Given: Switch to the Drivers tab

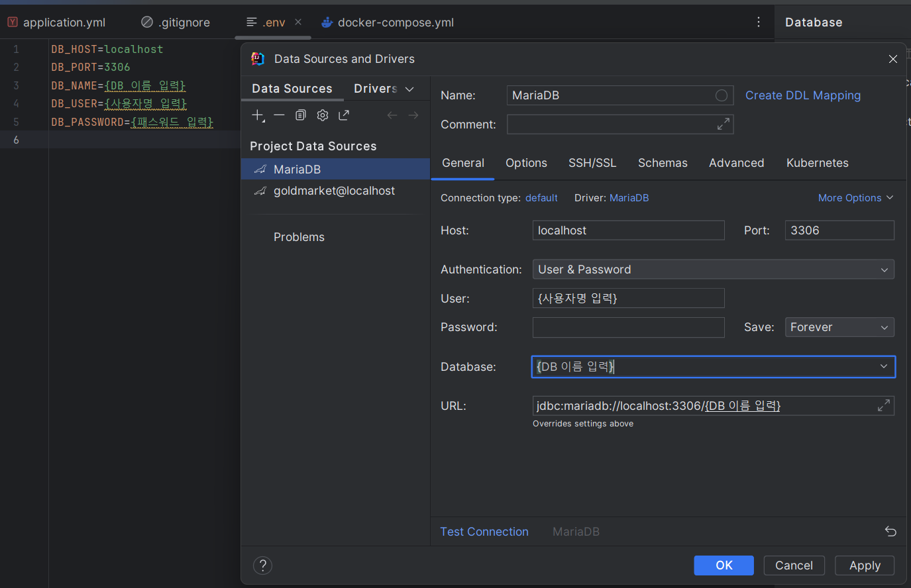Looking at the screenshot, I should point(376,89).
